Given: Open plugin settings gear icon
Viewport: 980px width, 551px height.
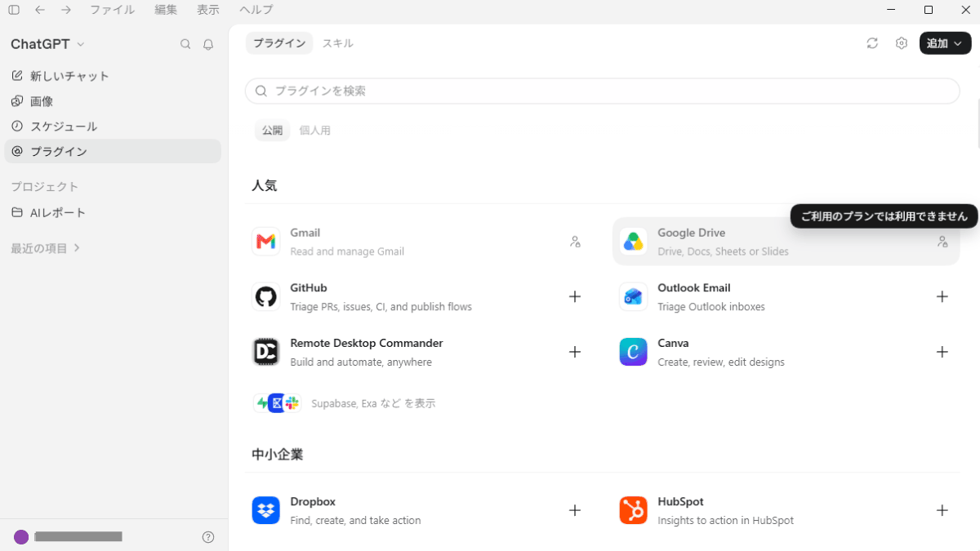Looking at the screenshot, I should coord(902,43).
